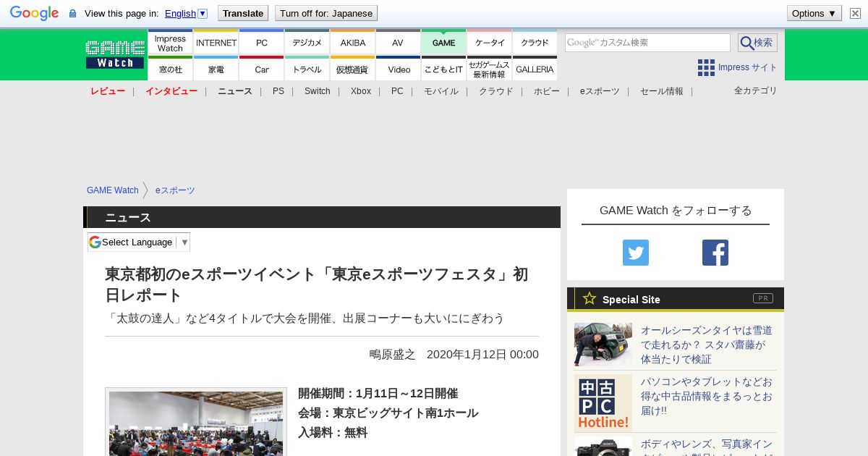The height and width of the screenshot is (456, 868).
Task: Open the Video tab
Action: 398,69
